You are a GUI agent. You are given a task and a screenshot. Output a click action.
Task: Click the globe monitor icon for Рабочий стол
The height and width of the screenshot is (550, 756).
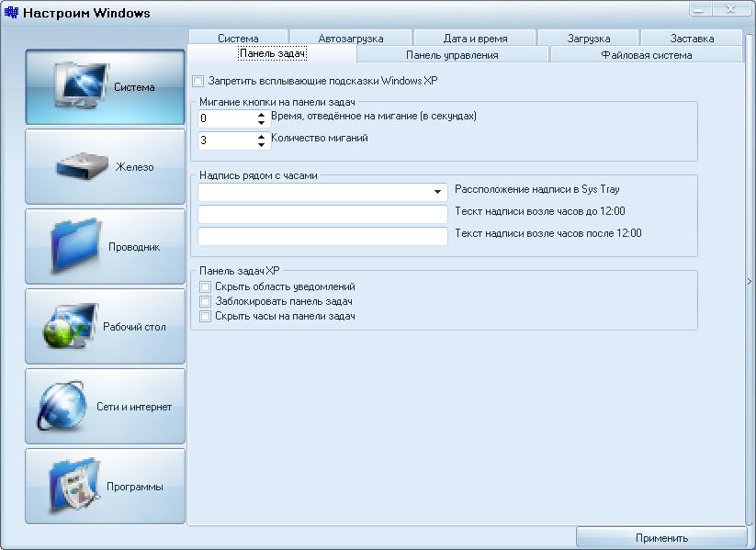(71, 326)
